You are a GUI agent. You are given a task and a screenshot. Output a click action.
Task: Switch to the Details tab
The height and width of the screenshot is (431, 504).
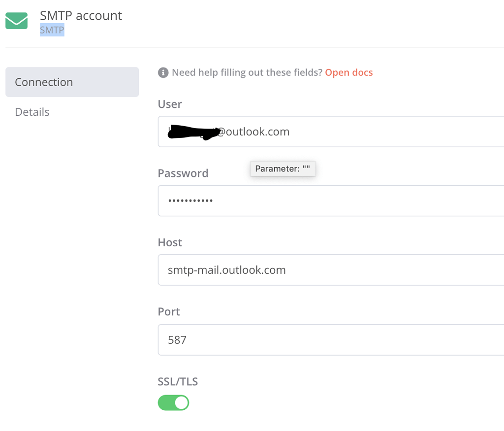[x=32, y=112]
